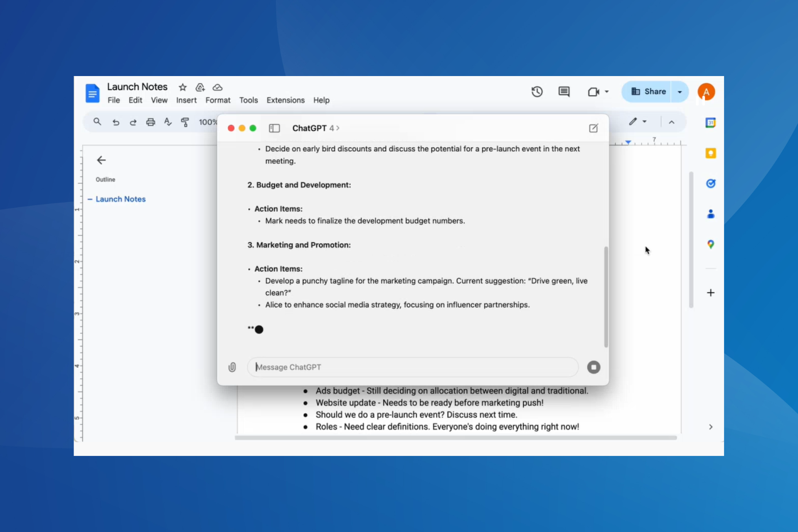The height and width of the screenshot is (532, 798).
Task: Stop generating the ChatGPT response
Action: pyautogui.click(x=594, y=367)
